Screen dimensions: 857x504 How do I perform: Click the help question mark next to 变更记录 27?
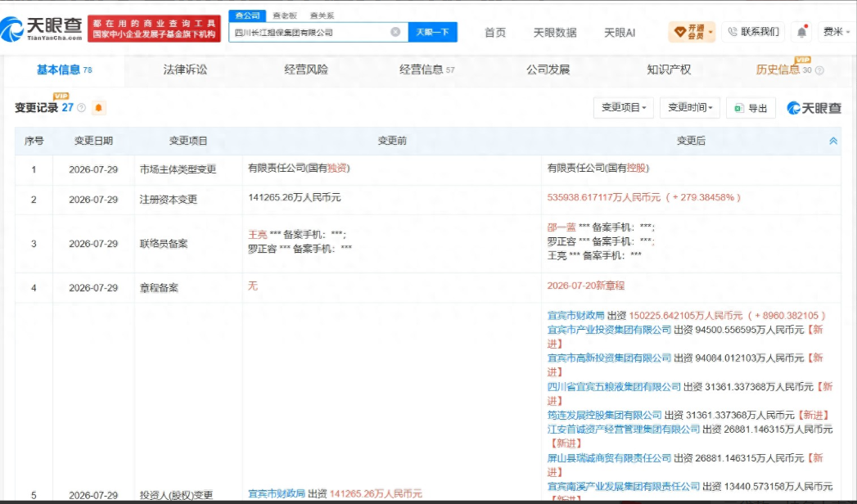pos(81,107)
